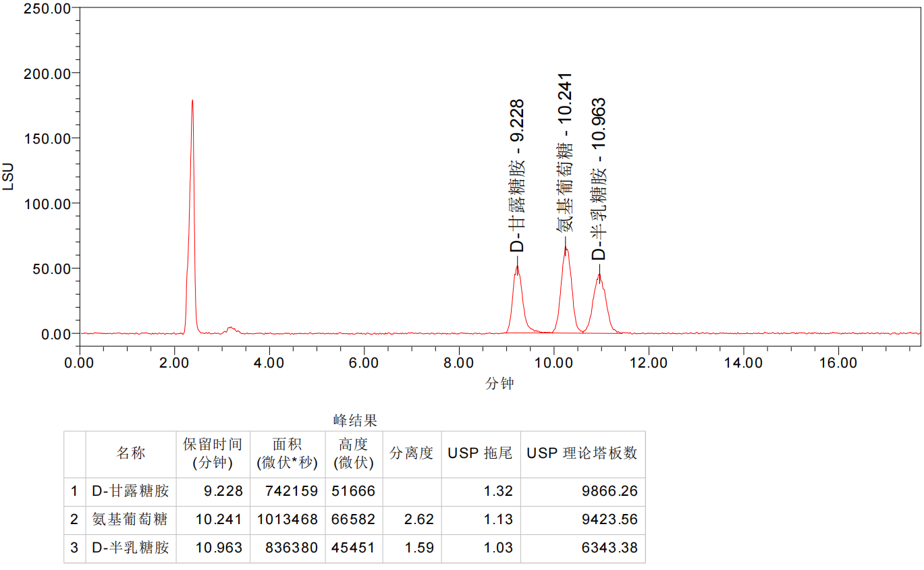Select the 峰结果 table title
Viewport: 924px width, 570px height.
pyautogui.click(x=355, y=421)
